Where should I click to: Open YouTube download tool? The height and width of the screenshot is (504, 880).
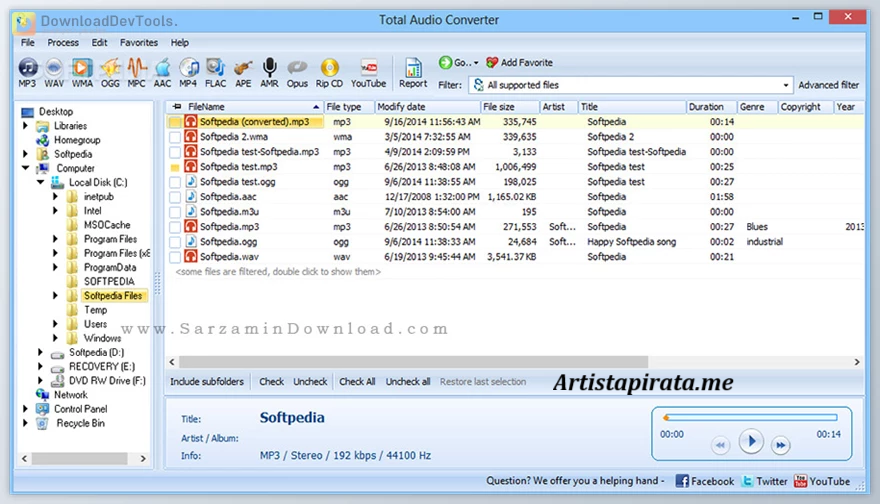click(369, 72)
